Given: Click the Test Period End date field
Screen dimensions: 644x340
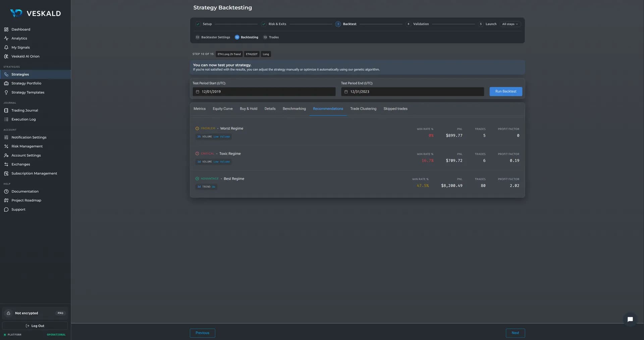Looking at the screenshot, I should click(413, 92).
